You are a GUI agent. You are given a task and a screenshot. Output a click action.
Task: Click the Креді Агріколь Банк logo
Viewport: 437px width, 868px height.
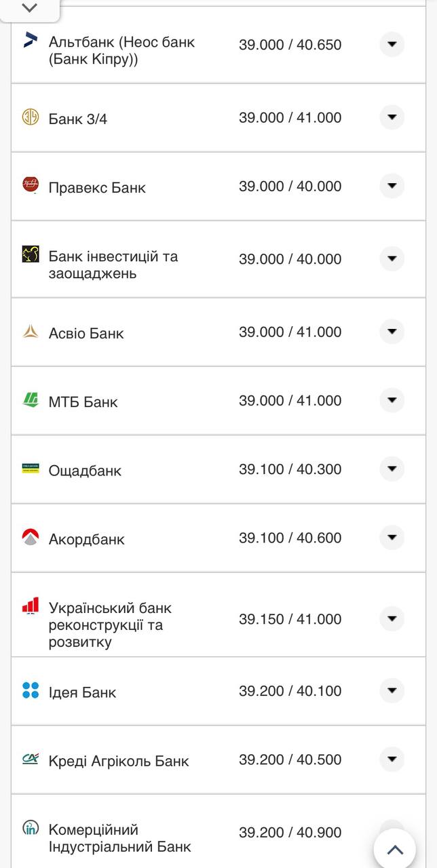31,759
